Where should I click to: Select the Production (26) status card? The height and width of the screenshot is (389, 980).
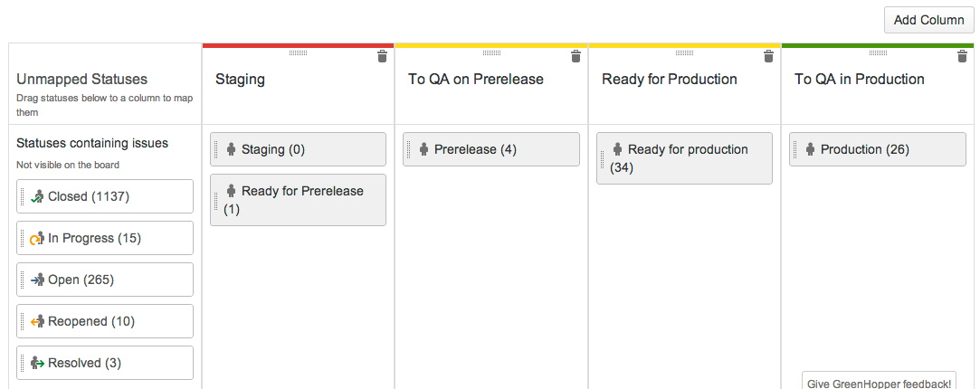click(x=878, y=150)
